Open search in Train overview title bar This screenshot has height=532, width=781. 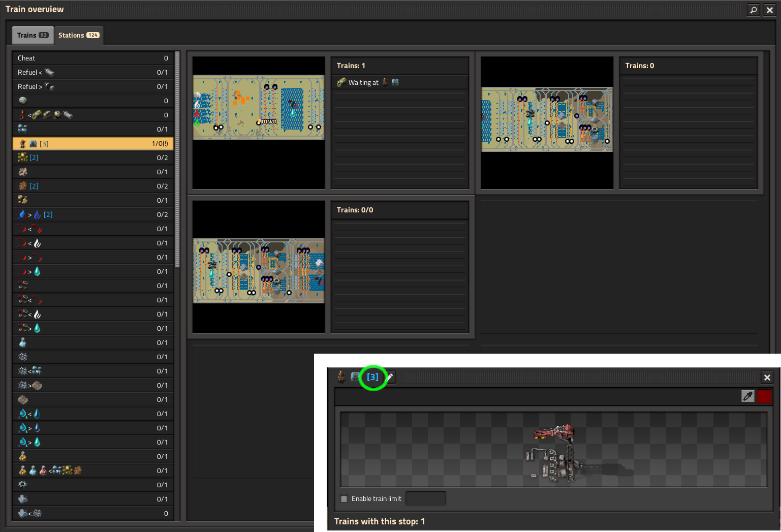(754, 10)
